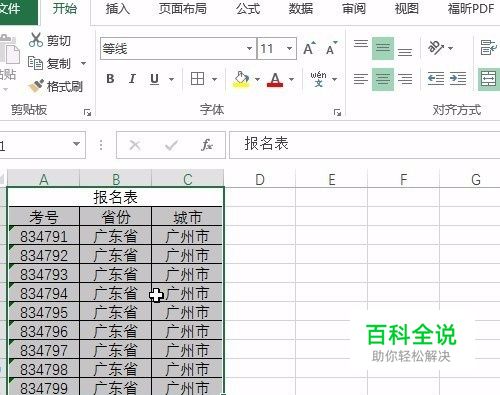Click the Increase Indent icon
Image resolution: width=500 pixels, height=395 pixels.
(458, 79)
